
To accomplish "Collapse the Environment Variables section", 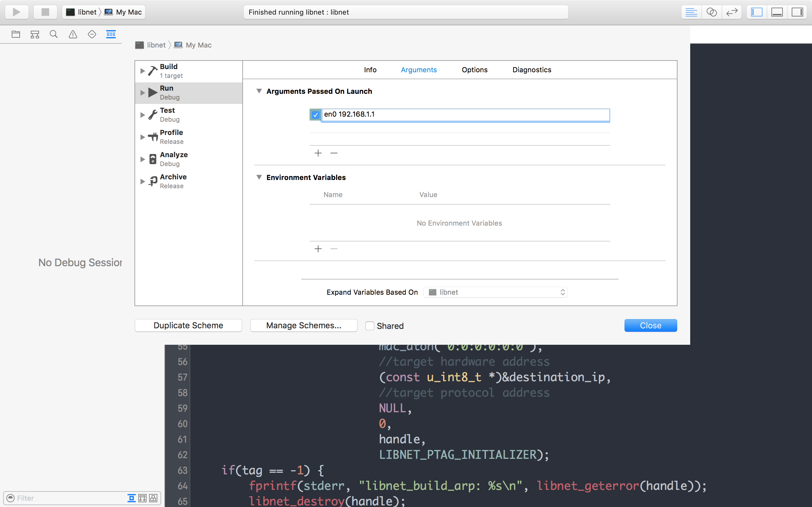I will [x=259, y=177].
